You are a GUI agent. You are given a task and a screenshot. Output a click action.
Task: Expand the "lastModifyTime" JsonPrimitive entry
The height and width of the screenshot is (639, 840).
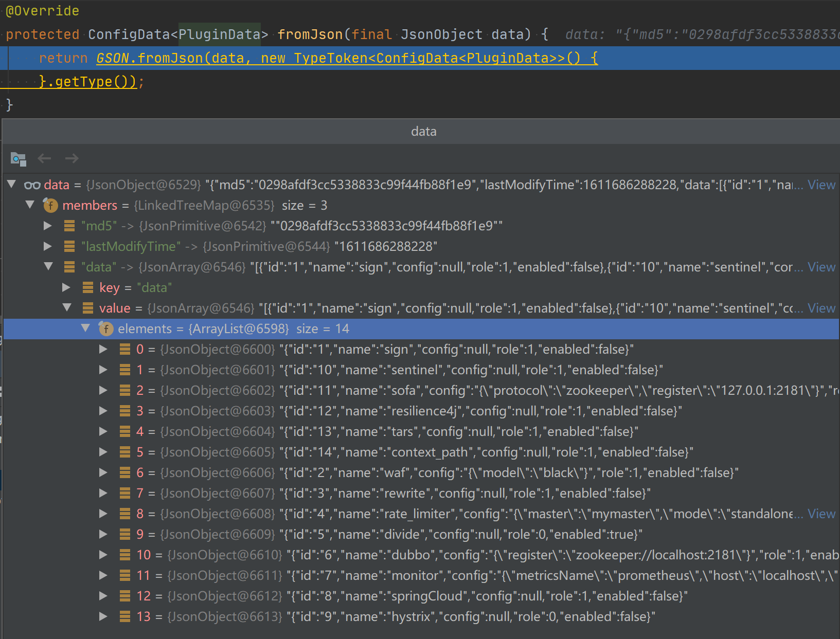(48, 246)
